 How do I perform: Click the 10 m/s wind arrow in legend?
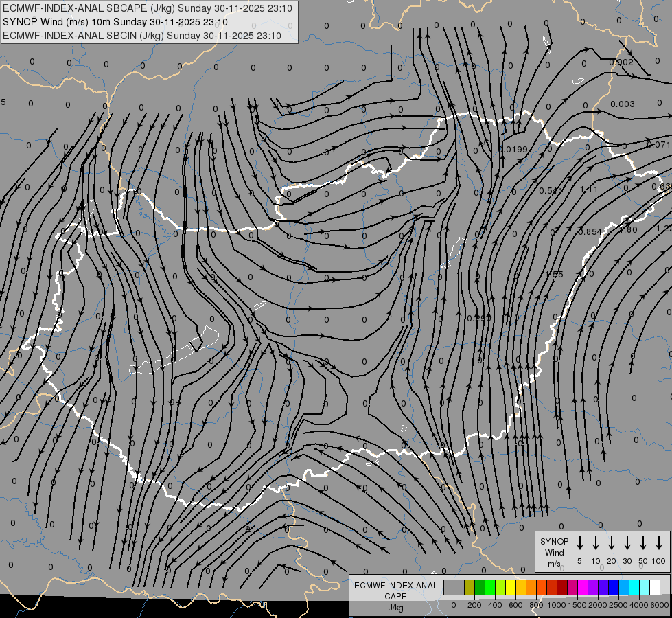pos(596,543)
